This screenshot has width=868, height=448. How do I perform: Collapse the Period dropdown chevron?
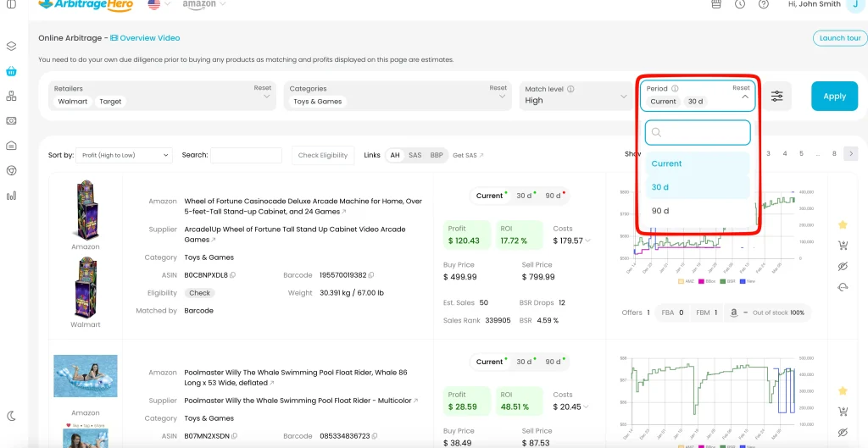(x=744, y=97)
